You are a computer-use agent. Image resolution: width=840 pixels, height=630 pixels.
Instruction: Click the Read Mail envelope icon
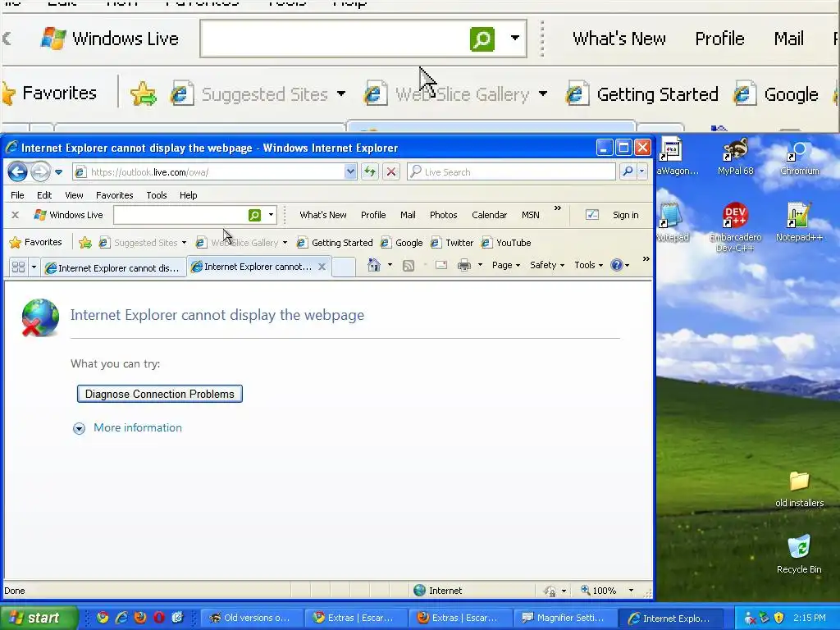441,265
